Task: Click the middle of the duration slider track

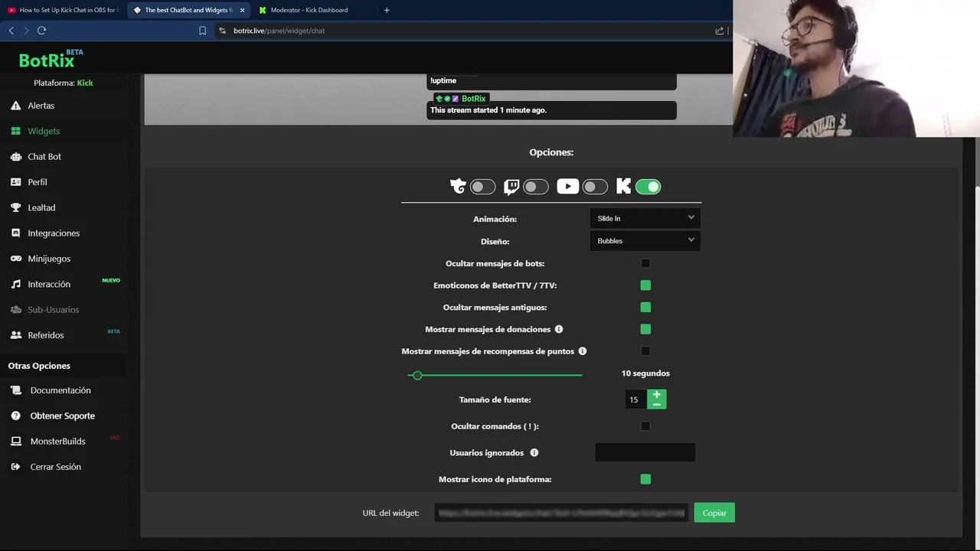Action: point(495,375)
